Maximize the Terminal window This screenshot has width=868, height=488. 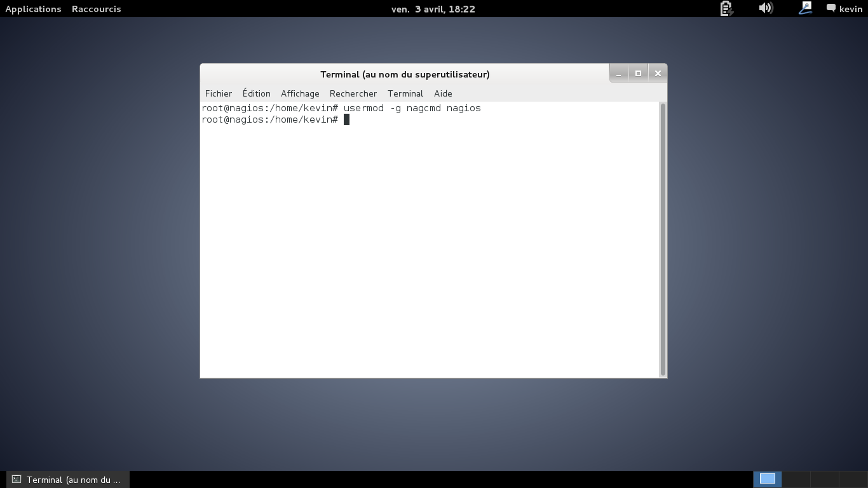pos(638,74)
